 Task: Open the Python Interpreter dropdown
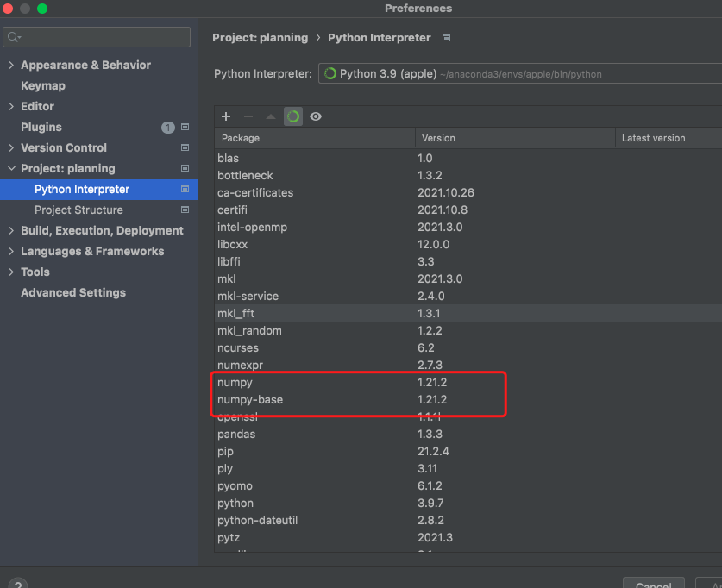tap(520, 73)
